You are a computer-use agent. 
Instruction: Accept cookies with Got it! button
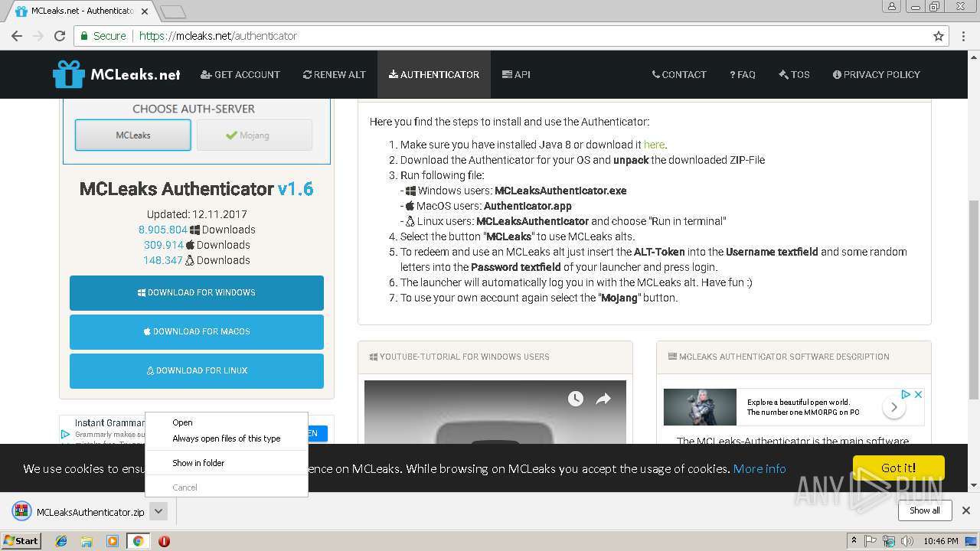coord(899,468)
